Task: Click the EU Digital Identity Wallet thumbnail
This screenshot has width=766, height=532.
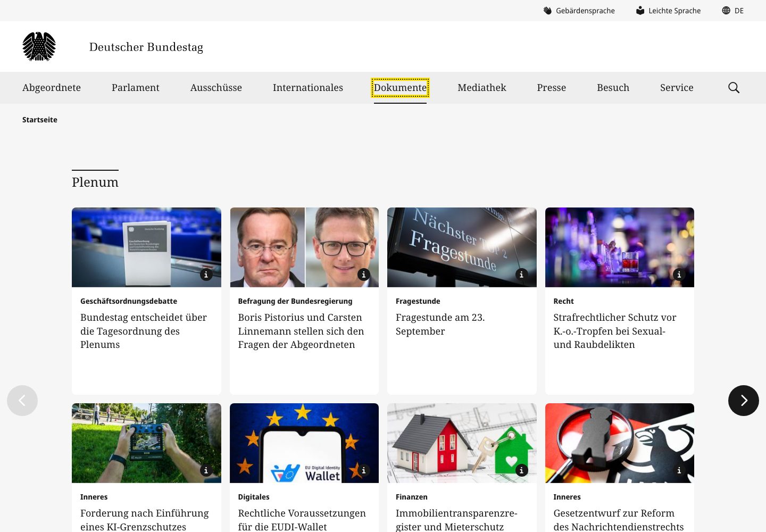Action: coord(304,443)
